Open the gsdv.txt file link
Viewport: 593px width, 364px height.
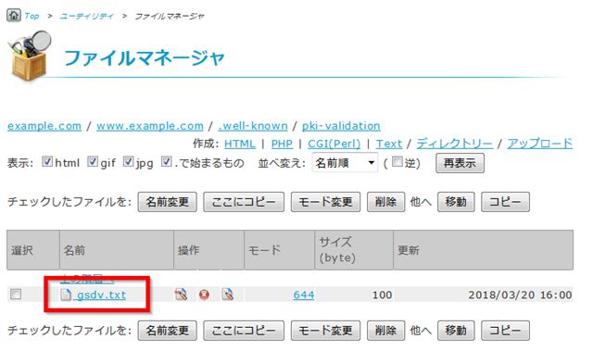click(101, 295)
